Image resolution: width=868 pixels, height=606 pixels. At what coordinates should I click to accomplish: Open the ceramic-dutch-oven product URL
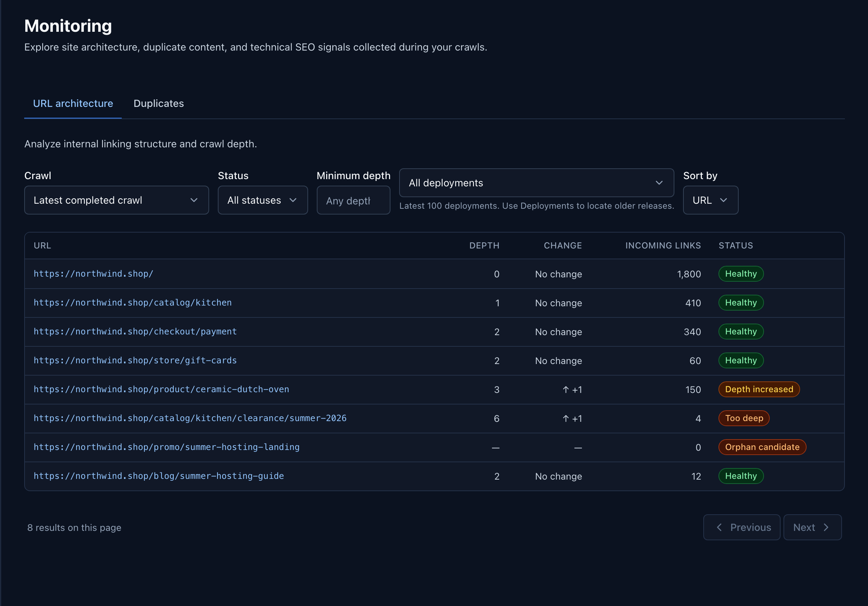pos(161,389)
